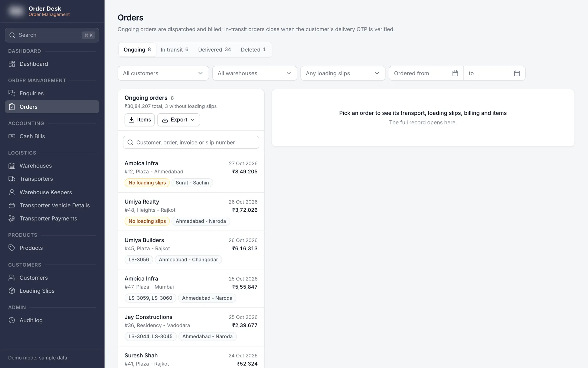Viewport: 588px width, 368px height.
Task: Open Warehouse Keepers page
Action: tap(52, 192)
